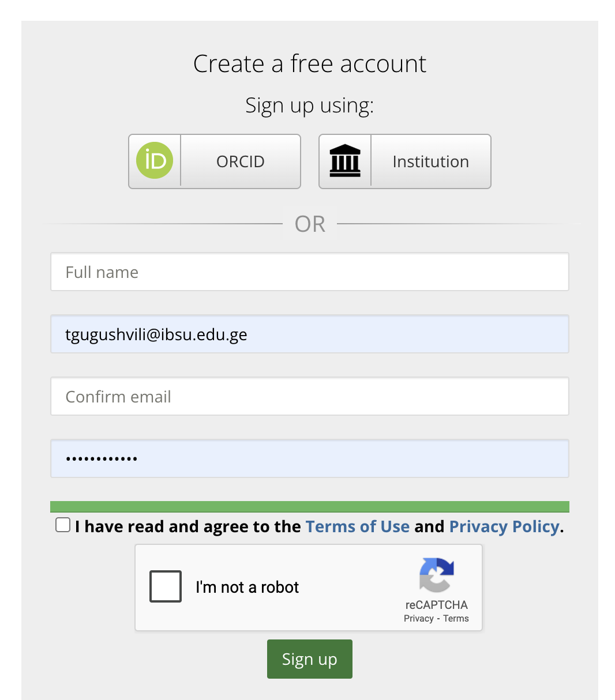Click the password field with masked dots
This screenshot has width=615, height=700.
[310, 458]
